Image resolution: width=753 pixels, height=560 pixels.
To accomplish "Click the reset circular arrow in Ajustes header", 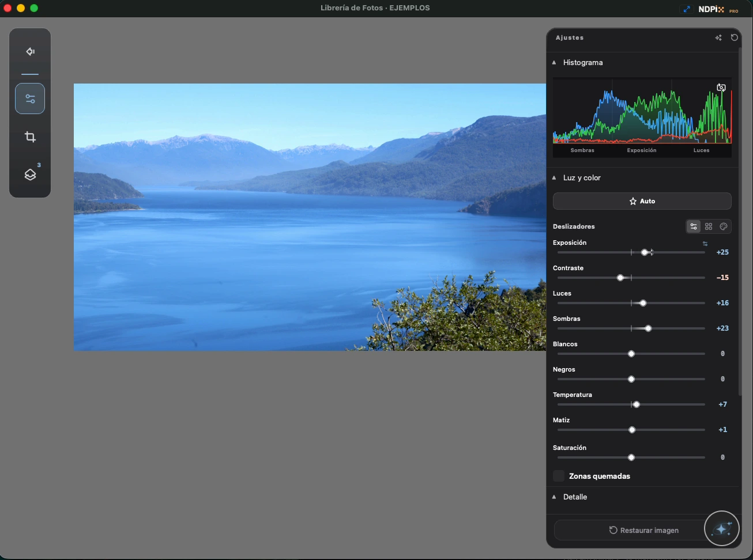I will click(x=735, y=37).
